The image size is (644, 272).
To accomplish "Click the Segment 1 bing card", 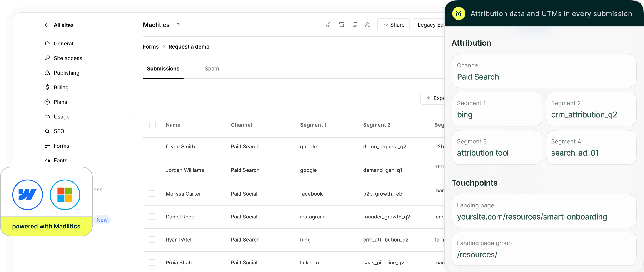I will pyautogui.click(x=497, y=109).
